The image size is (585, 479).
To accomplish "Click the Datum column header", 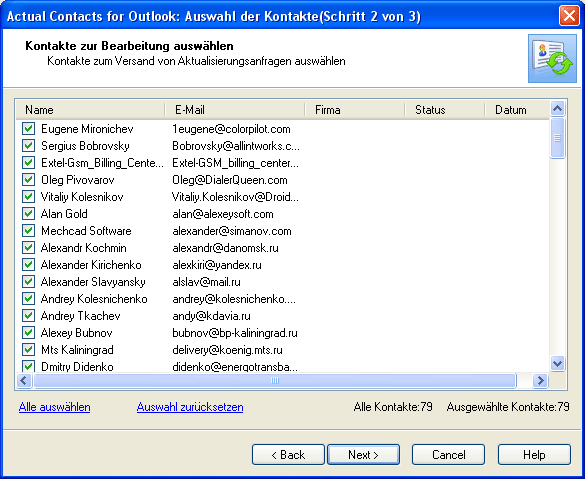I will pyautogui.click(x=517, y=110).
